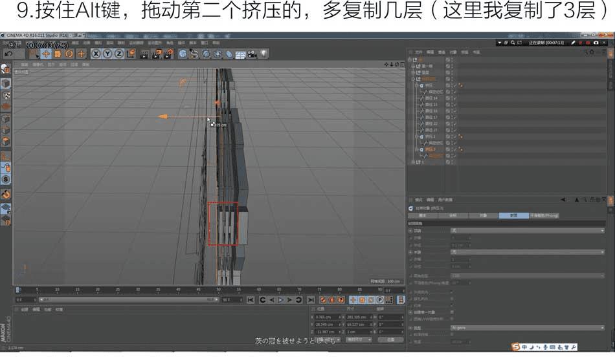
Task: Collapse the 挤压.1 object in tree
Action: [417, 137]
